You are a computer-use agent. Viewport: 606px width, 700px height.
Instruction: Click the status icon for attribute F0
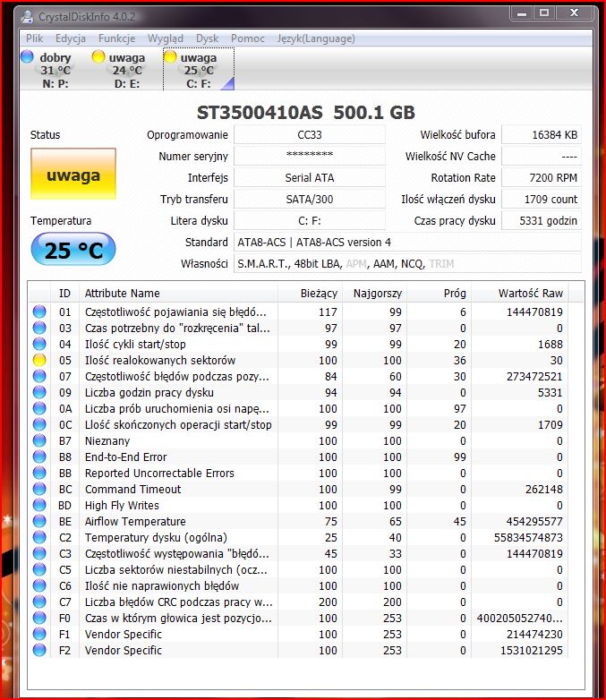pyautogui.click(x=39, y=618)
